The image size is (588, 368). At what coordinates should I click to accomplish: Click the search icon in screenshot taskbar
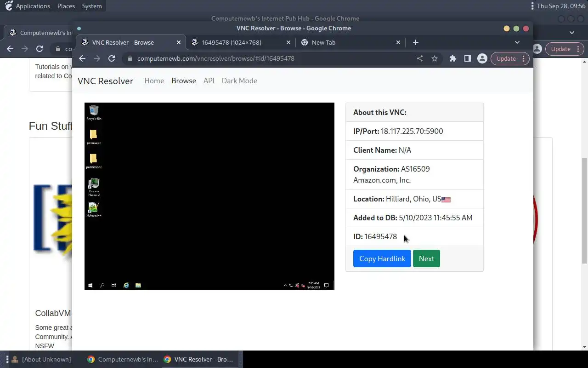102,285
